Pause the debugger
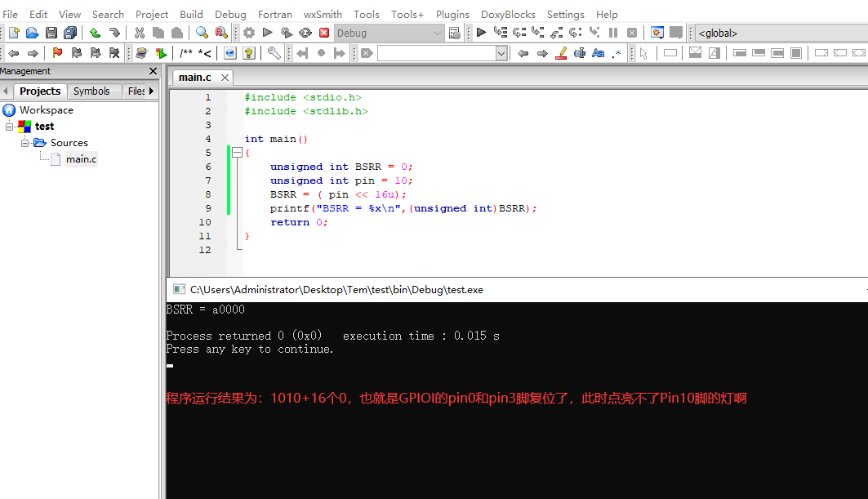 (x=613, y=32)
